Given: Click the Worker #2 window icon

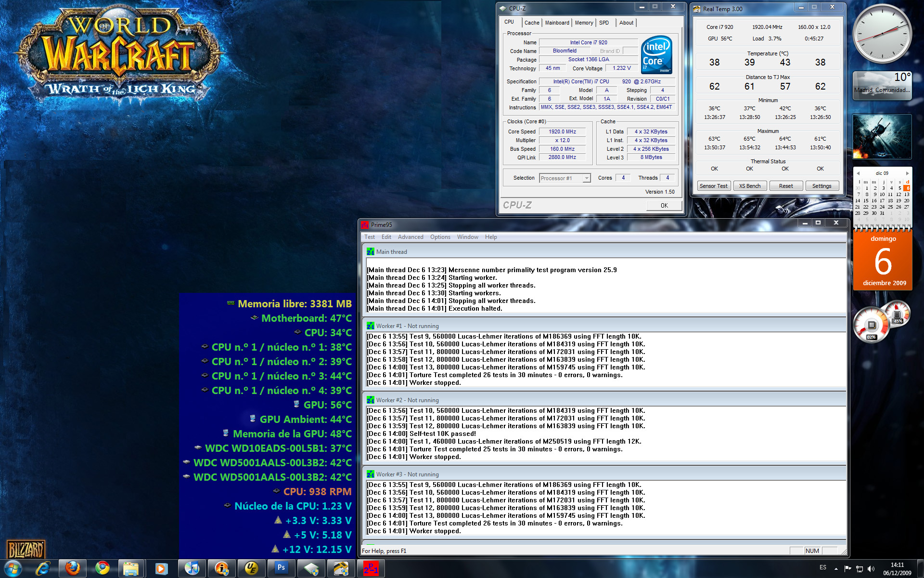Looking at the screenshot, I should tap(370, 400).
